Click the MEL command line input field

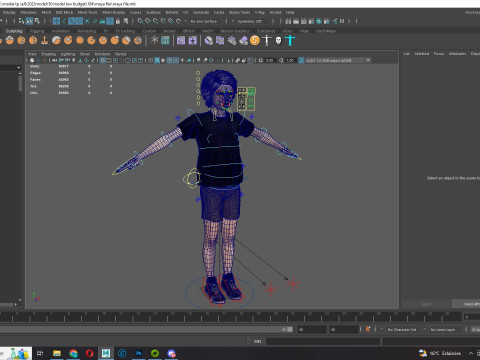[323, 341]
